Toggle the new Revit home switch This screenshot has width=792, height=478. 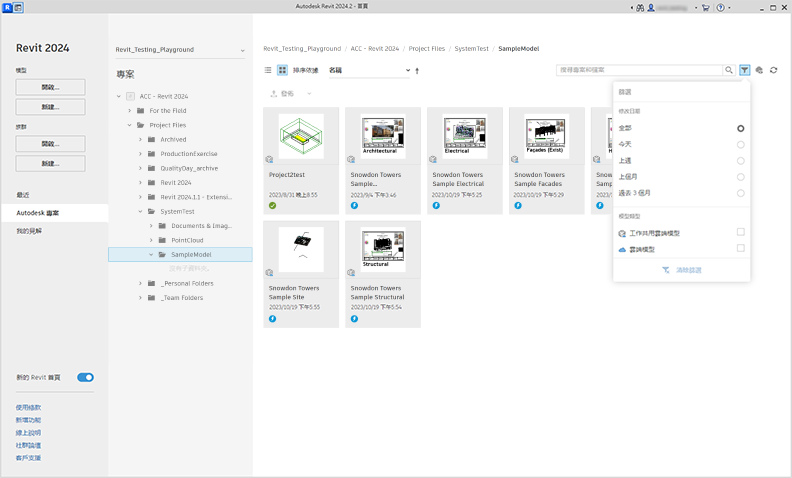pos(85,377)
